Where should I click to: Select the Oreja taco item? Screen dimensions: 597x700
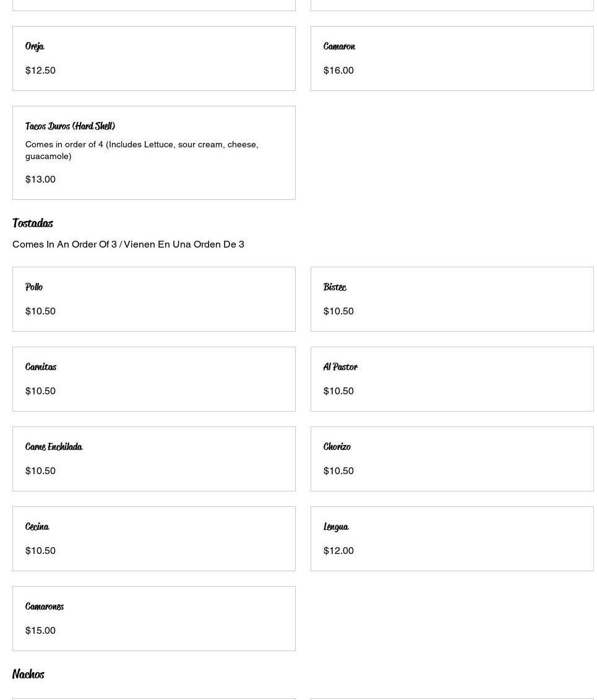point(153,58)
